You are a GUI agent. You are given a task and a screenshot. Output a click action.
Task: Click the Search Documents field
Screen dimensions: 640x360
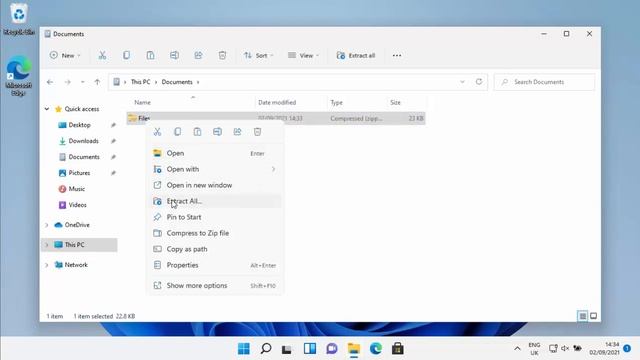544,82
